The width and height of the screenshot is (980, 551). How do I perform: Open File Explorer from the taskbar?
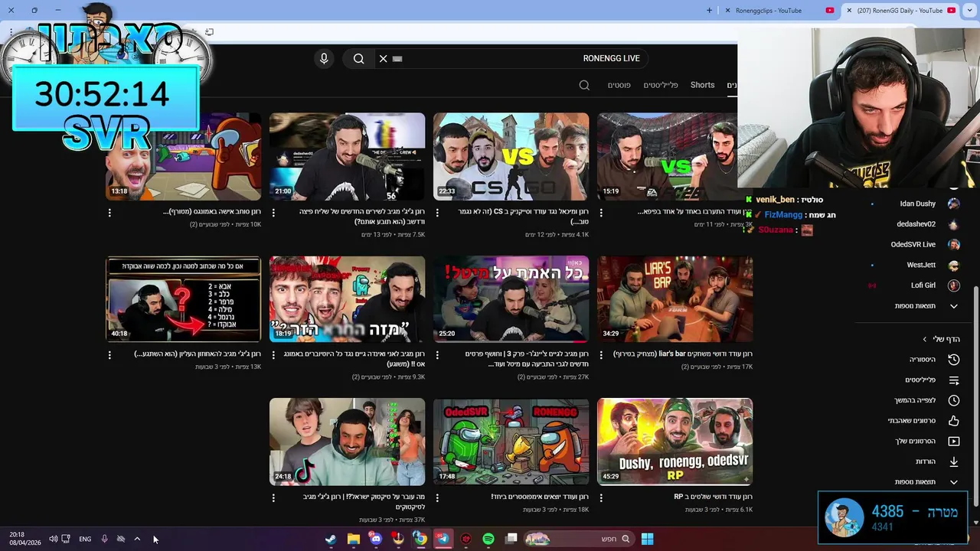[353, 539]
